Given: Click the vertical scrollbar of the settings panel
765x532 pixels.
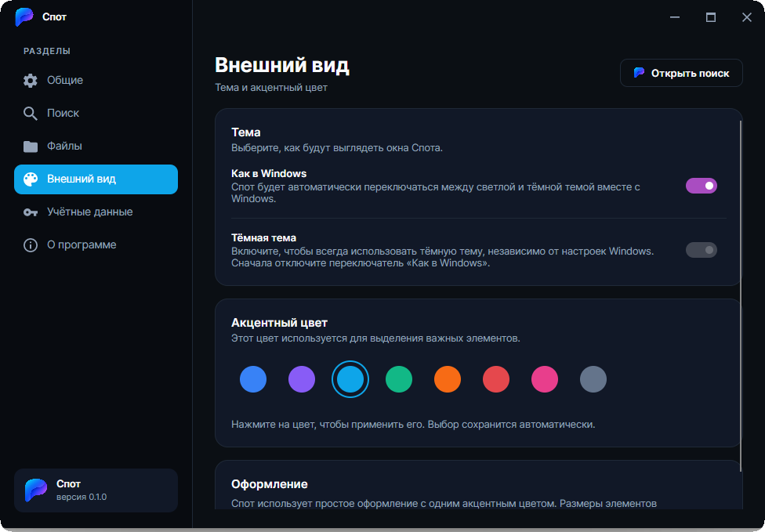Looking at the screenshot, I should (741, 296).
